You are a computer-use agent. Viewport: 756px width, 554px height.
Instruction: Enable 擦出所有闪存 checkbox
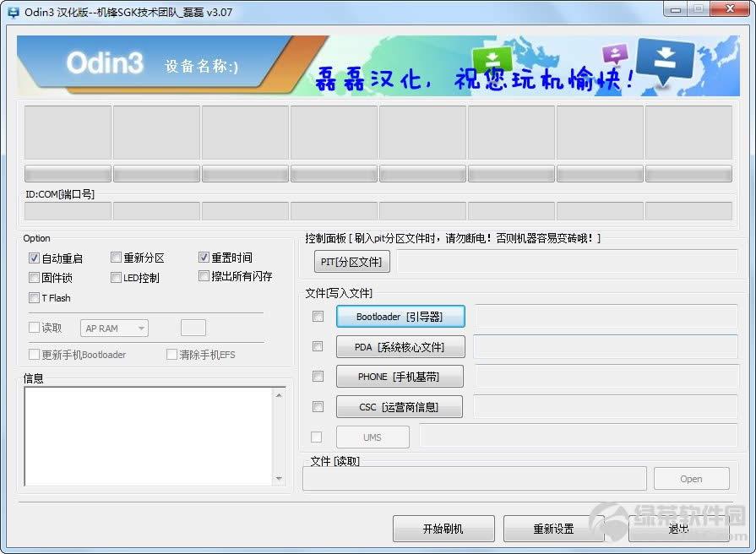204,276
